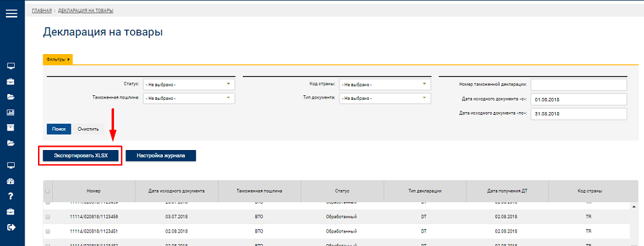
Task: Open the Статус dropdown
Action: pyautogui.click(x=189, y=84)
